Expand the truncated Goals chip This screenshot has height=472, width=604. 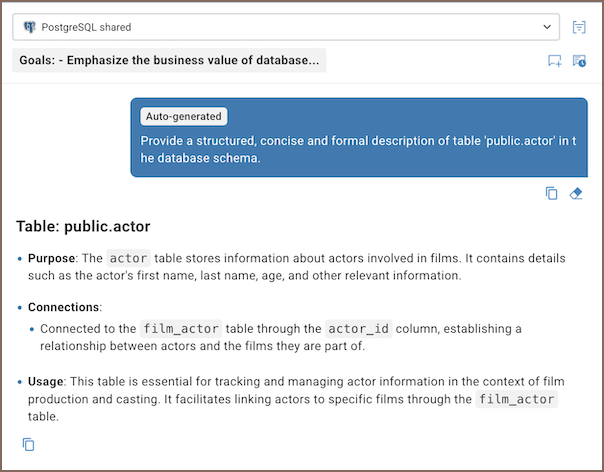(170, 60)
